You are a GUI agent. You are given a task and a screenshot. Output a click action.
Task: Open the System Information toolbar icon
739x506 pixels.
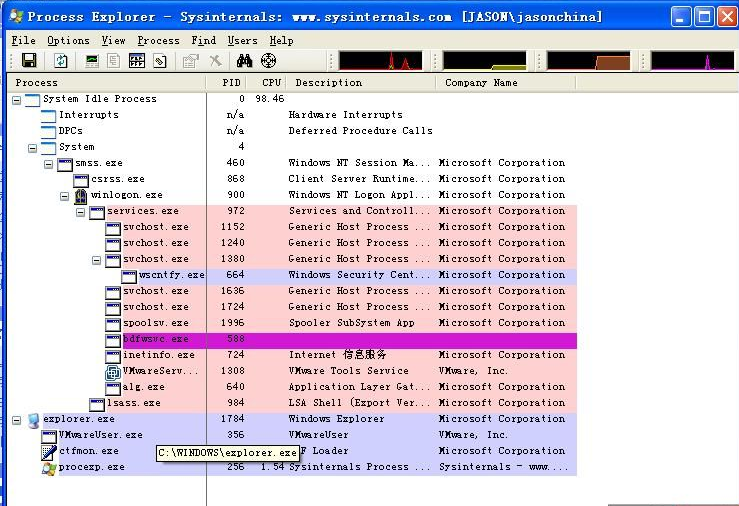click(91, 61)
